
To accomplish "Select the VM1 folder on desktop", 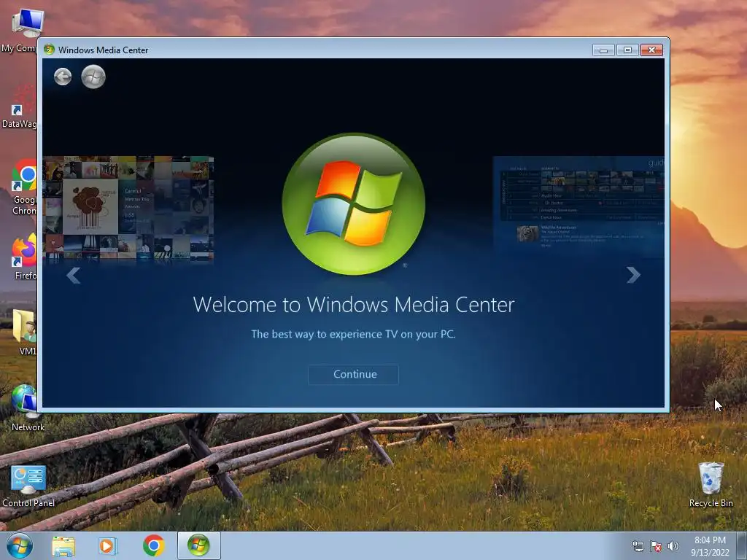I will 25,332.
